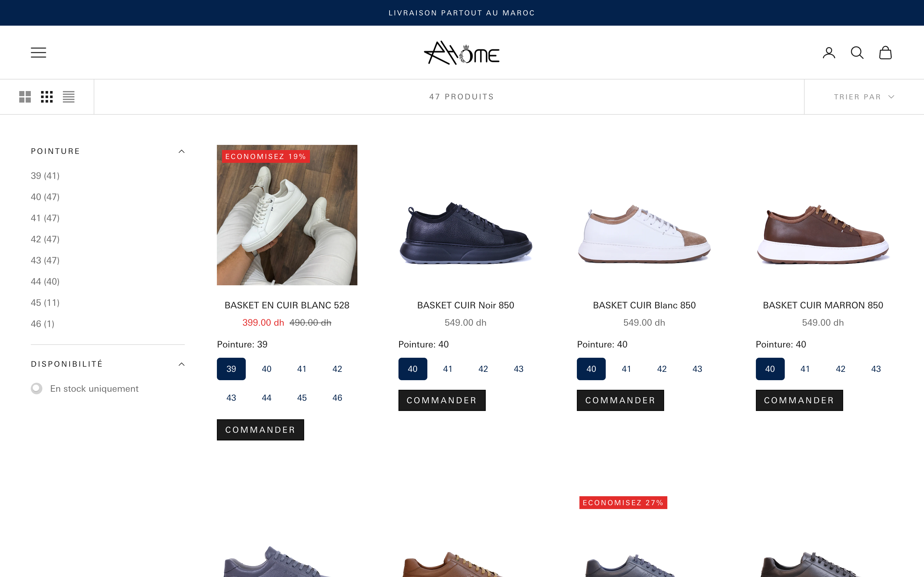Select the 46 (1) pointure filter

pyautogui.click(x=42, y=323)
